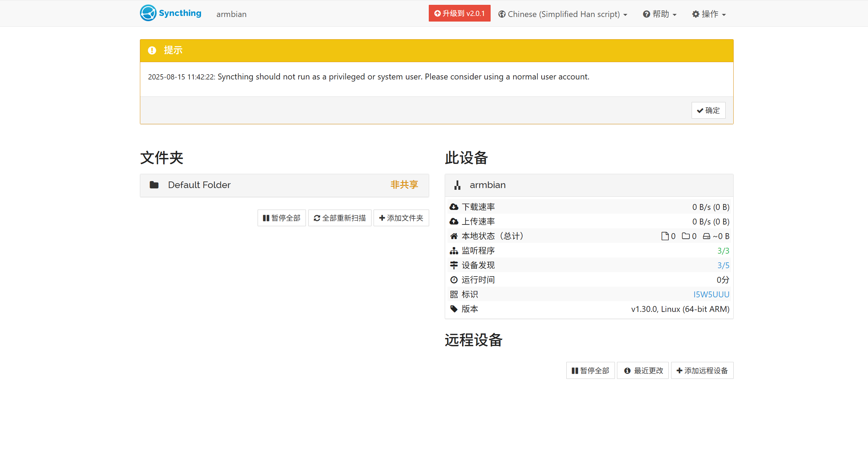Click the upload cloud icon for 上传速率
The image size is (868, 458).
pyautogui.click(x=454, y=222)
